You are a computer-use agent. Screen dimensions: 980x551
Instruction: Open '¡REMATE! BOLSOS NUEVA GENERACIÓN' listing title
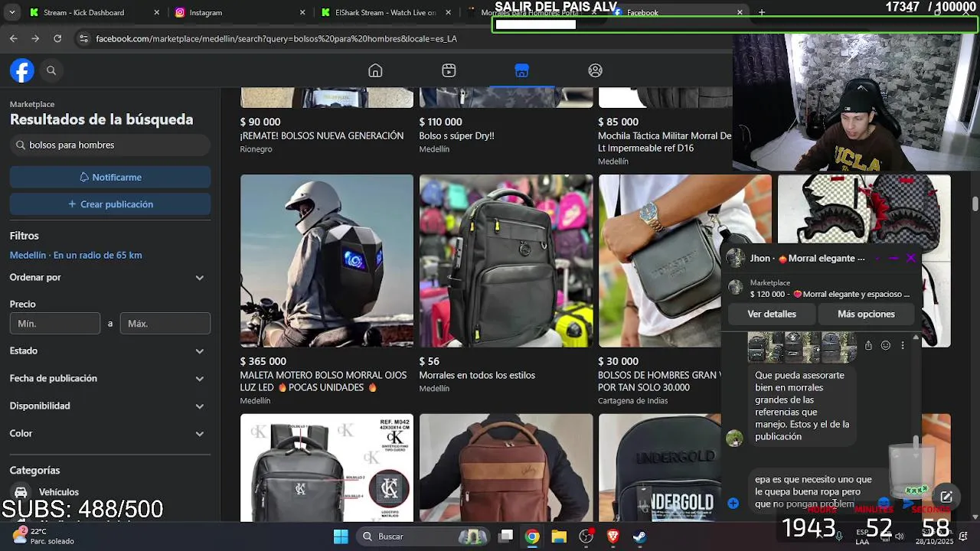tap(322, 135)
